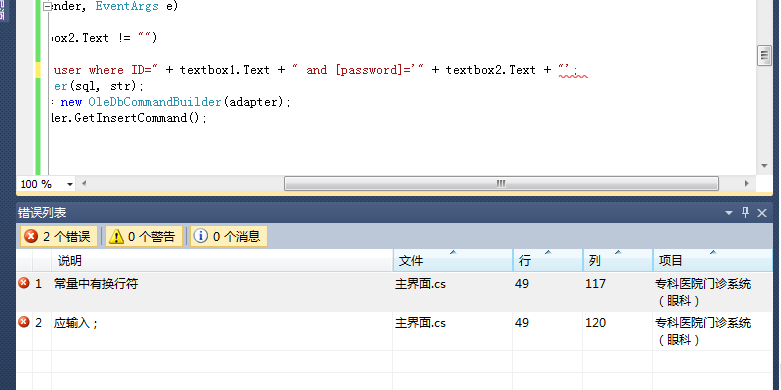Click vertical scrollbar down arrow in editor
Viewport: 781px width, 390px height.
[x=764, y=166]
